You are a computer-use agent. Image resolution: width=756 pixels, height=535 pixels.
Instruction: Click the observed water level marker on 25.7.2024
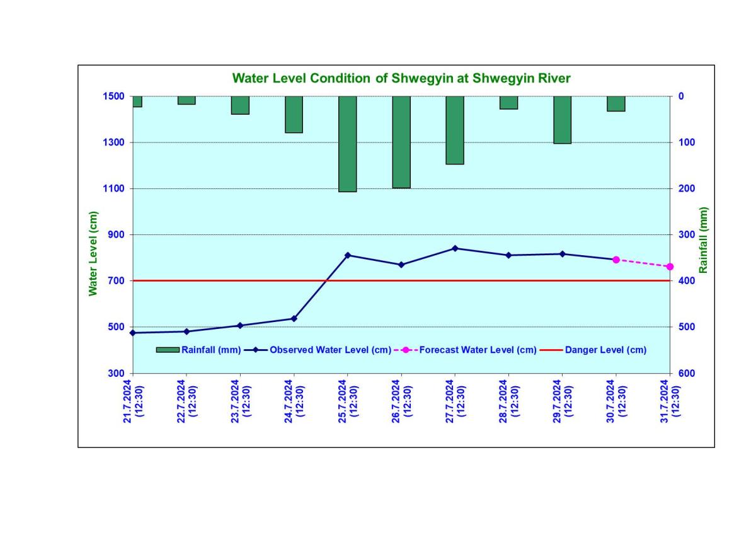[348, 255]
